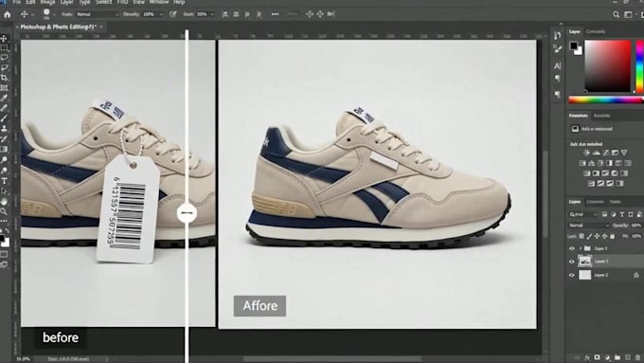Hide the locked bottom layer eye
The width and height of the screenshot is (644, 363).
(x=572, y=275)
